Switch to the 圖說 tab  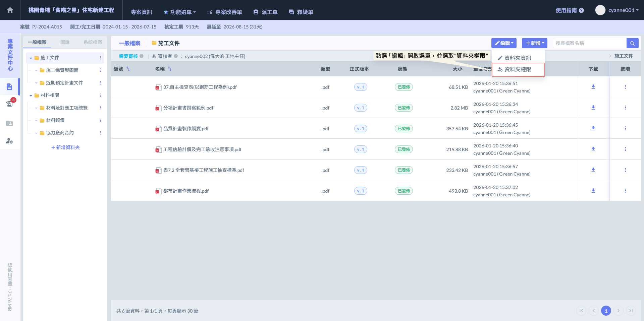(x=65, y=42)
